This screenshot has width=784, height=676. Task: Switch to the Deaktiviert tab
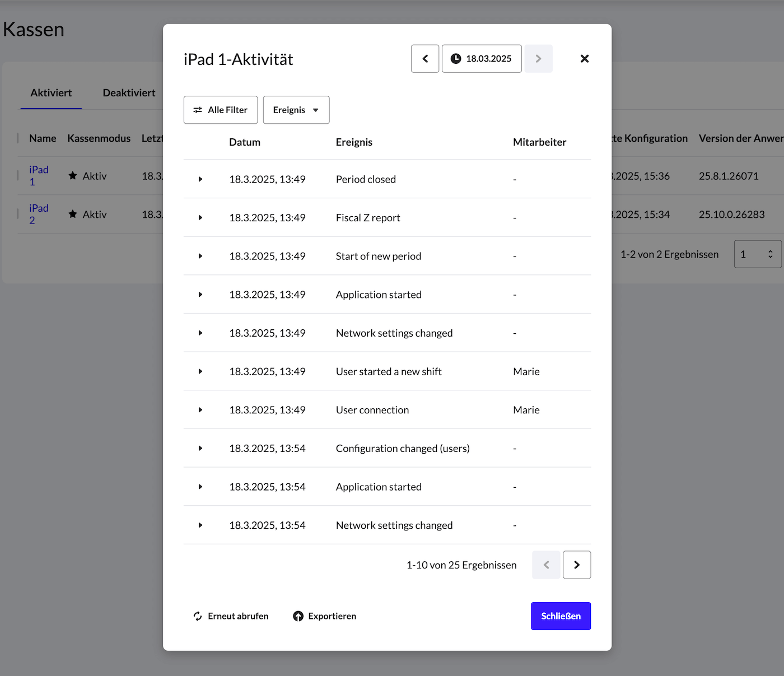point(129,93)
